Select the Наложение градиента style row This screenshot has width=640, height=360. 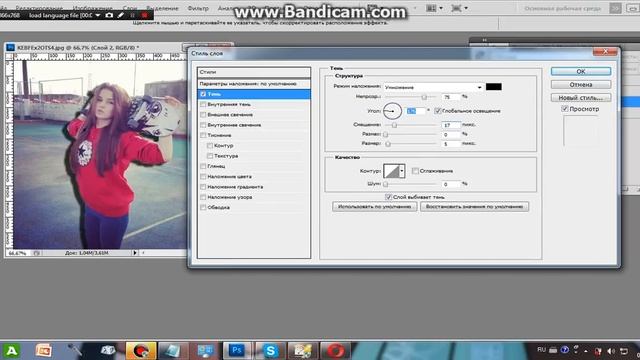click(254, 187)
